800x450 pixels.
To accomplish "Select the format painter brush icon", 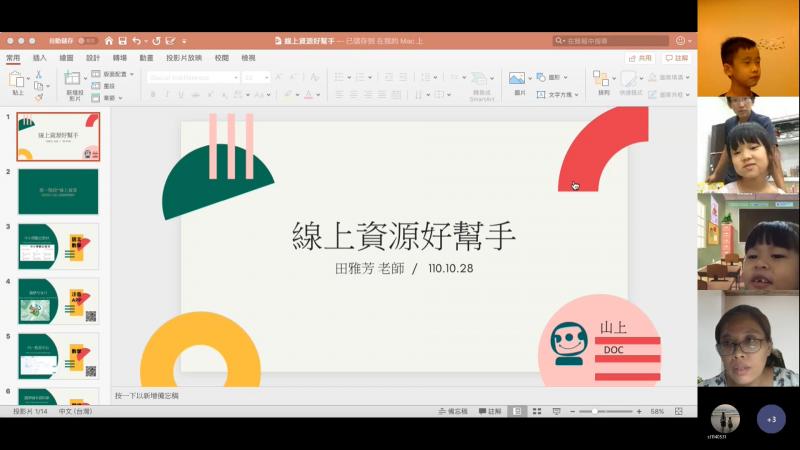I will click(39, 97).
